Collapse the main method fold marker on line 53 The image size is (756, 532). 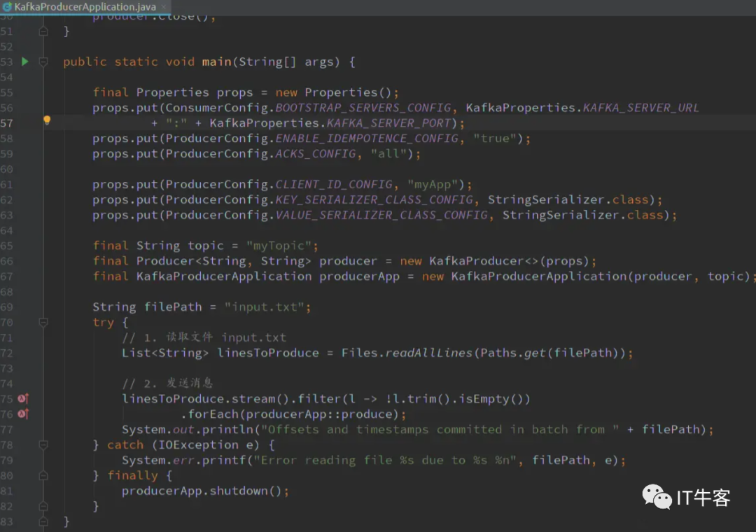coord(43,62)
